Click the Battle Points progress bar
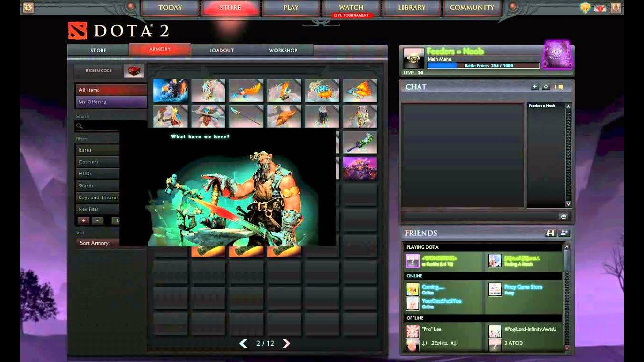The image size is (644, 362). pos(483,66)
